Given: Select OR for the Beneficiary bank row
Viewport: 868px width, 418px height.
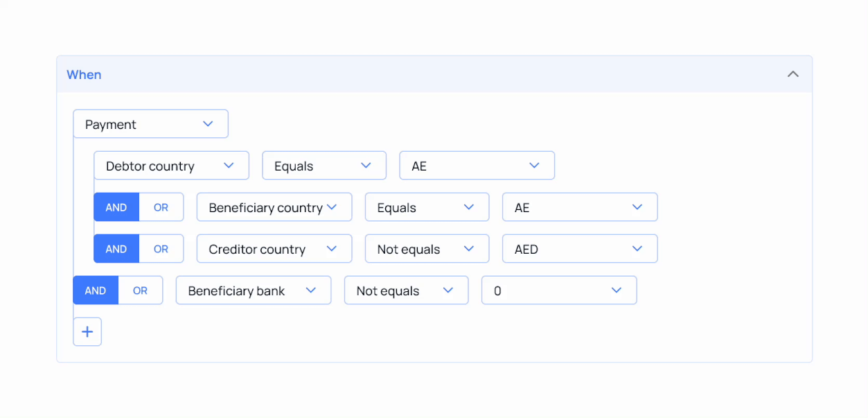Looking at the screenshot, I should (x=140, y=290).
